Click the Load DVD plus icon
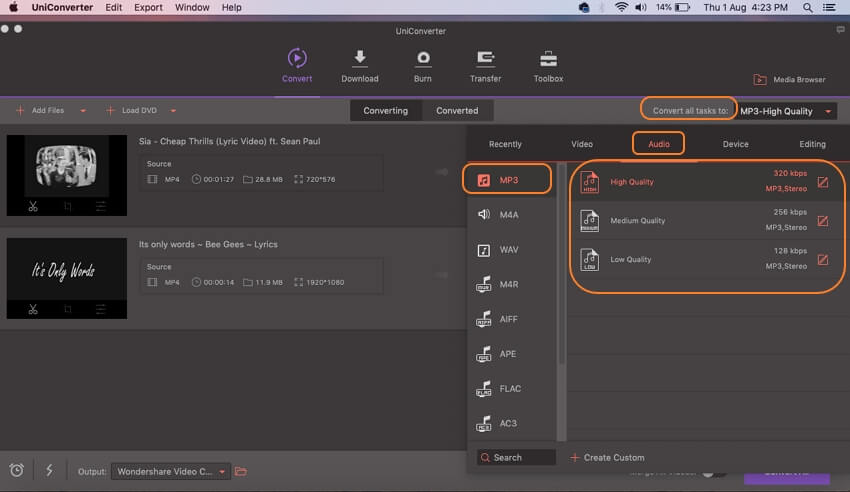850x492 pixels. pyautogui.click(x=110, y=111)
